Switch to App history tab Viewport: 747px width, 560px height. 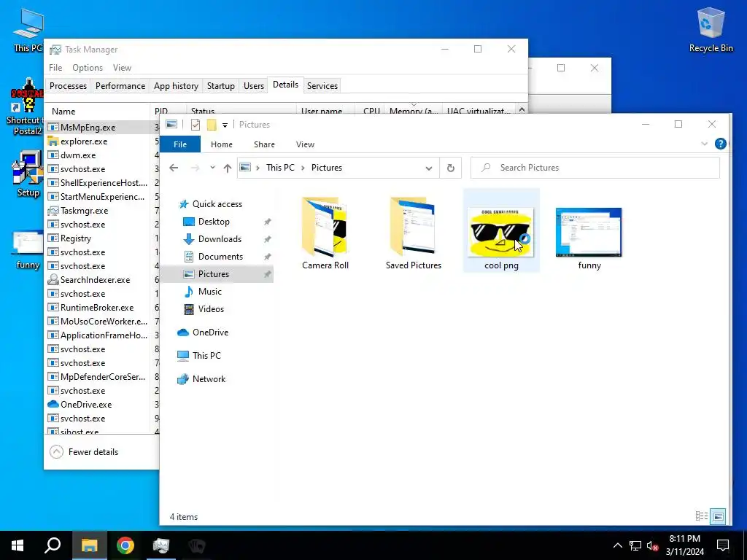pos(176,86)
